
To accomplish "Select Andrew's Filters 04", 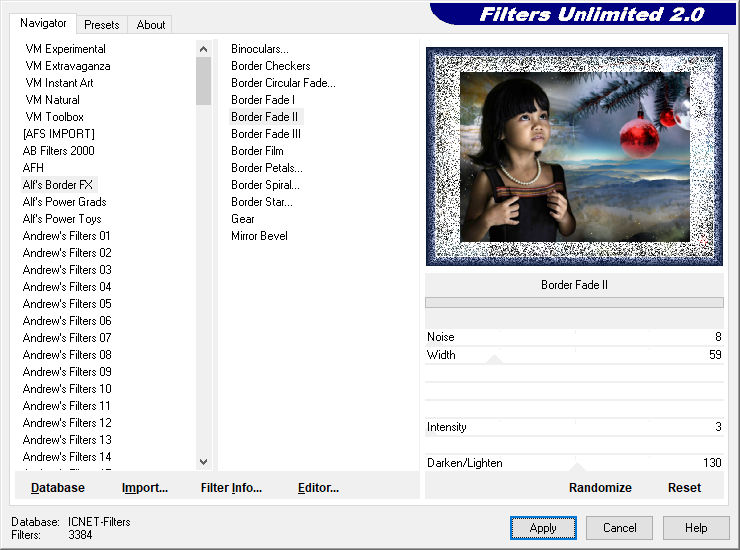I will (67, 287).
